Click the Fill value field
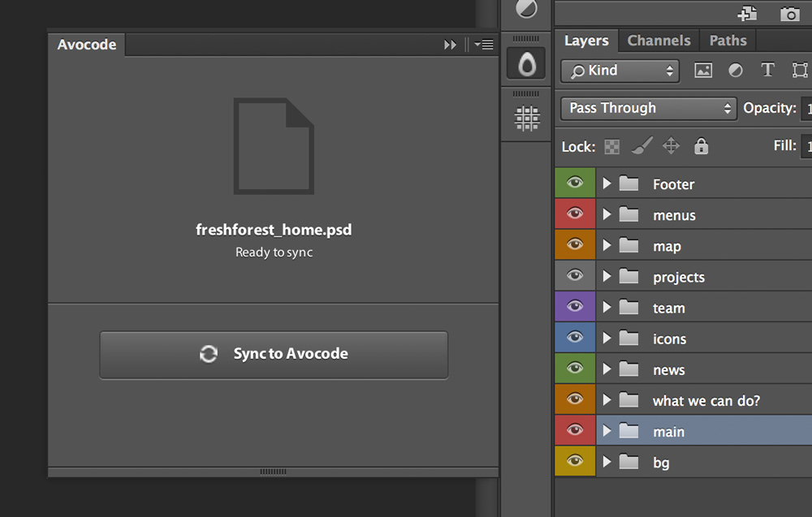This screenshot has width=812, height=517. coord(806,146)
